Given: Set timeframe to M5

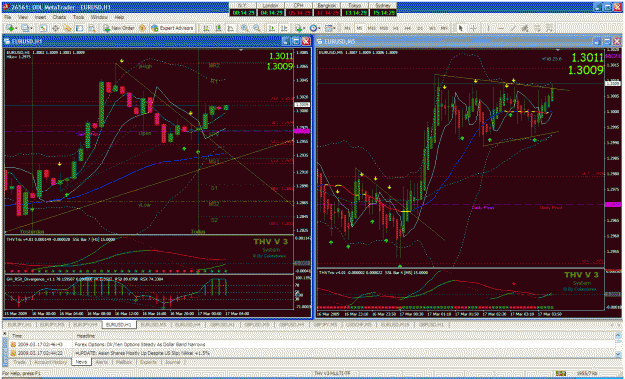Looking at the screenshot, I should [359, 28].
